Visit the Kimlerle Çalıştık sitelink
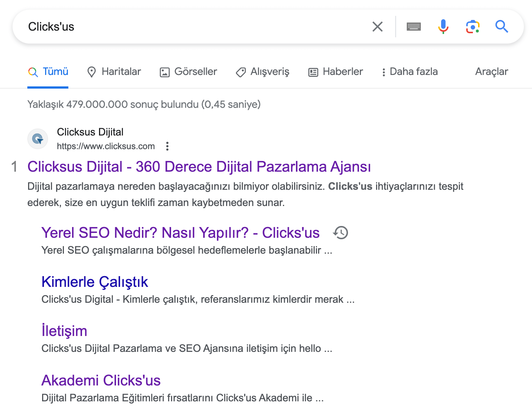 95,282
